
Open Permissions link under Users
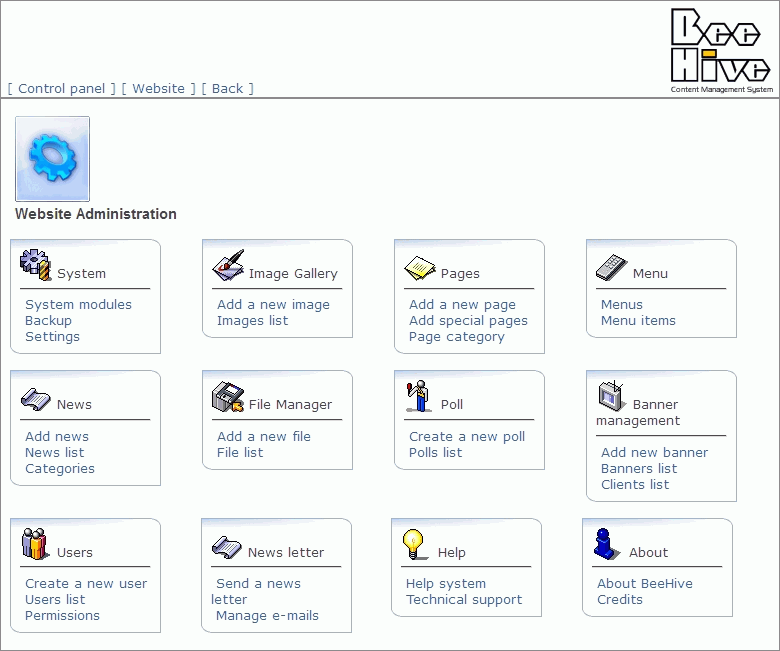62,616
